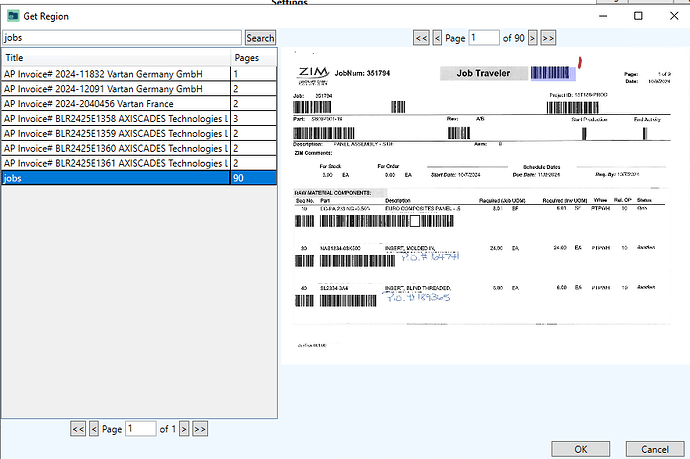Cancel the Get Region dialog
The image size is (690, 459).
point(655,449)
